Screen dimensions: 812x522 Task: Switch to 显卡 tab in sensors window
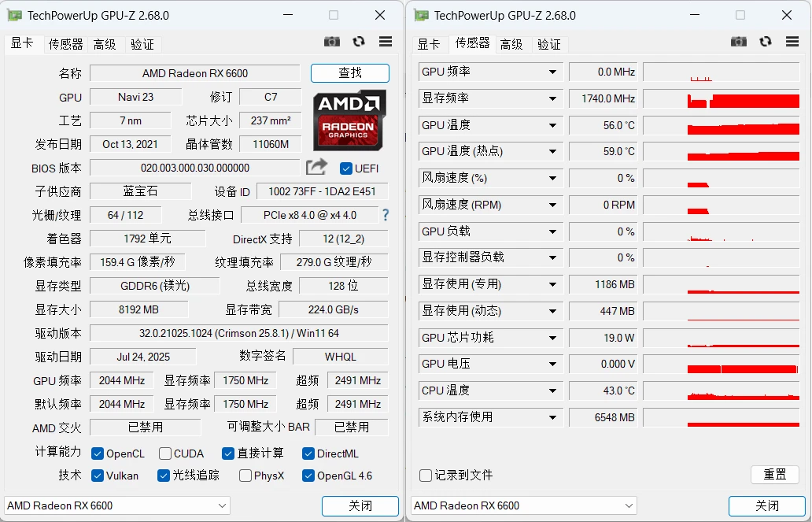coord(429,45)
